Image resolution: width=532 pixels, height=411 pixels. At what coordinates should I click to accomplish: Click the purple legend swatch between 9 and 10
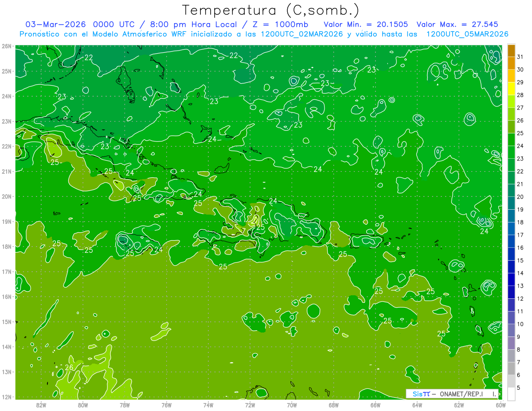tap(511, 330)
